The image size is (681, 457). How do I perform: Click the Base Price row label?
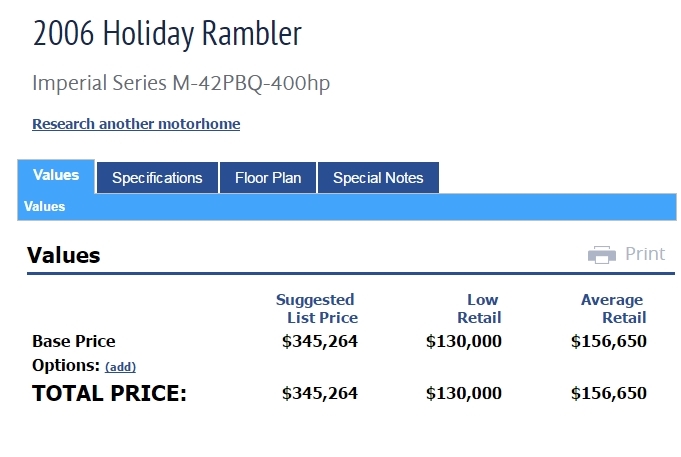(74, 341)
